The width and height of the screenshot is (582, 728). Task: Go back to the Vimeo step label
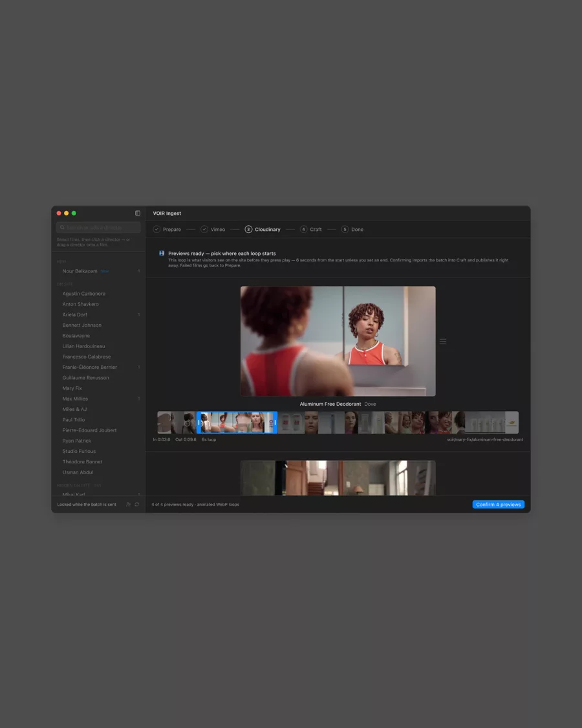click(x=218, y=229)
